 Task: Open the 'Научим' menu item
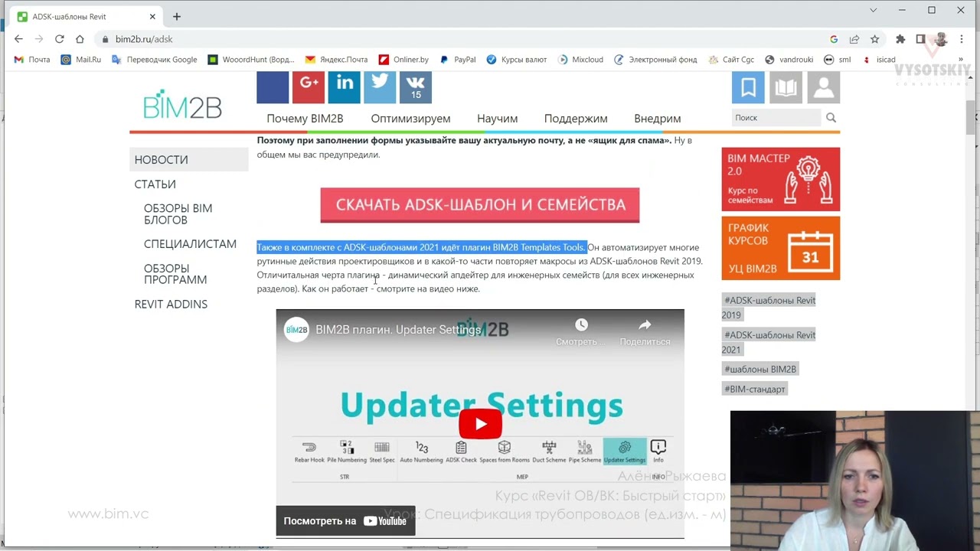(x=497, y=119)
